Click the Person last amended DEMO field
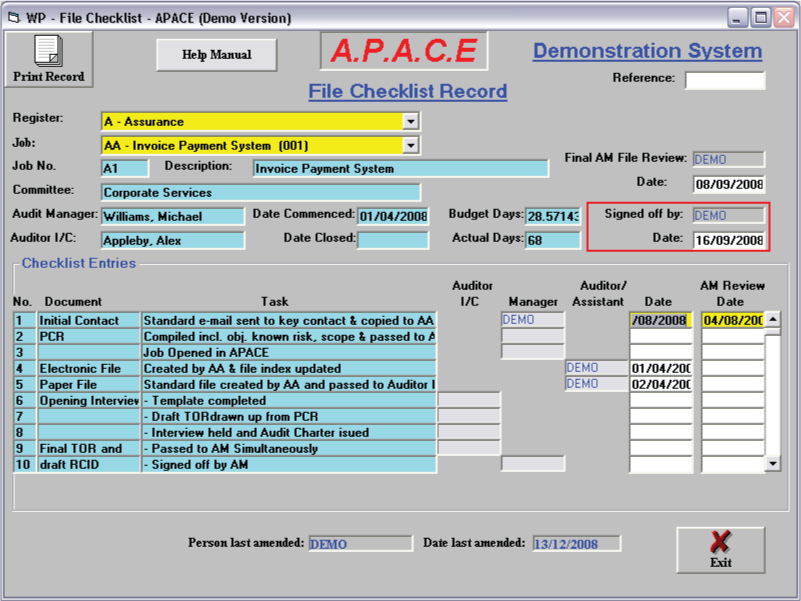 coord(360,544)
